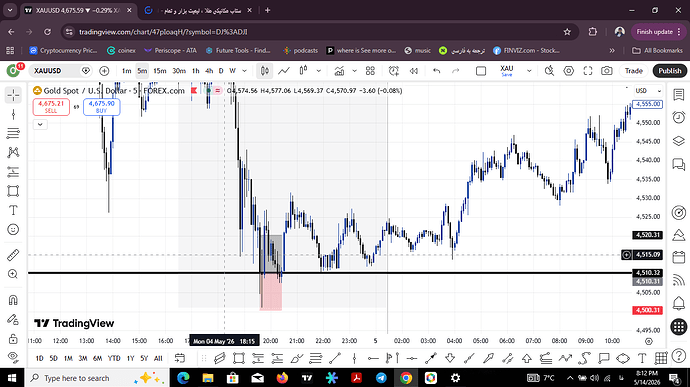690x387 pixels.
Task: Open the go to date calendar icon
Action: pyautogui.click(x=180, y=358)
